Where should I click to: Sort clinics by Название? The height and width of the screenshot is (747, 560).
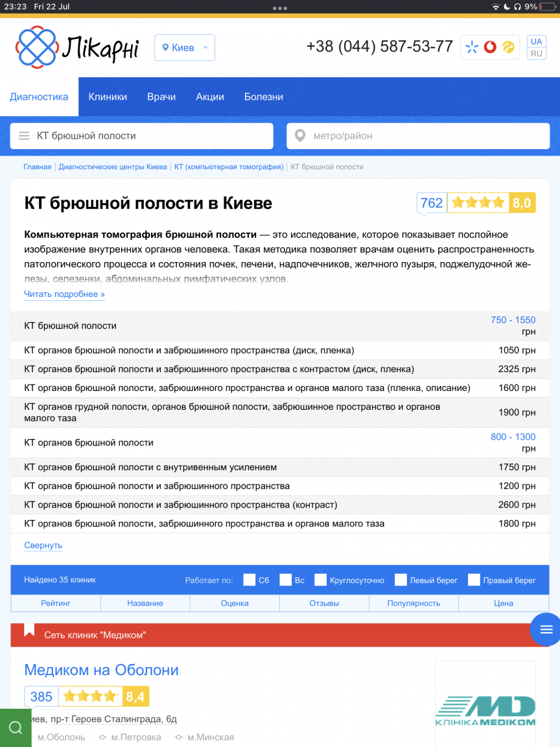tap(145, 603)
